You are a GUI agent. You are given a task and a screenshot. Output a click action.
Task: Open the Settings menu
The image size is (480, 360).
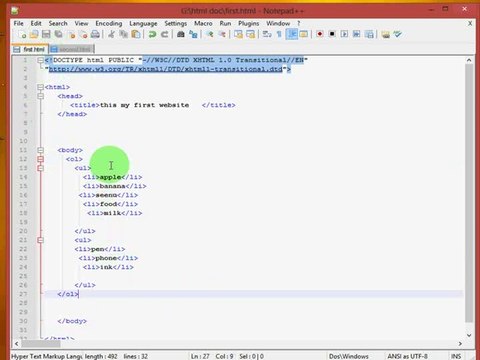coord(176,23)
